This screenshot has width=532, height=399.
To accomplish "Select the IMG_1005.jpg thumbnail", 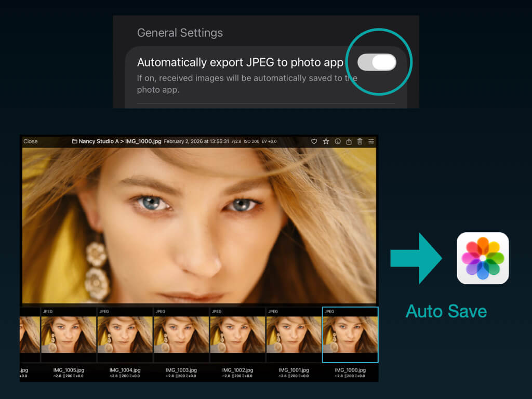I will (x=69, y=335).
